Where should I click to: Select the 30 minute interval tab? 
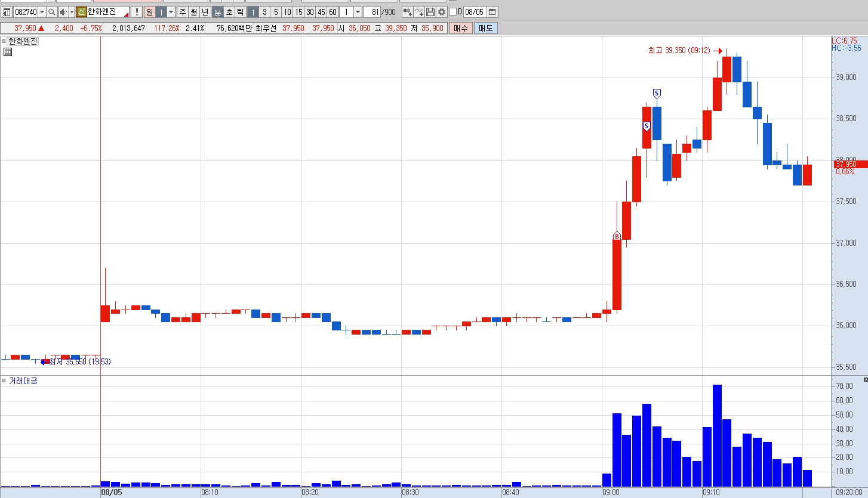(x=310, y=12)
